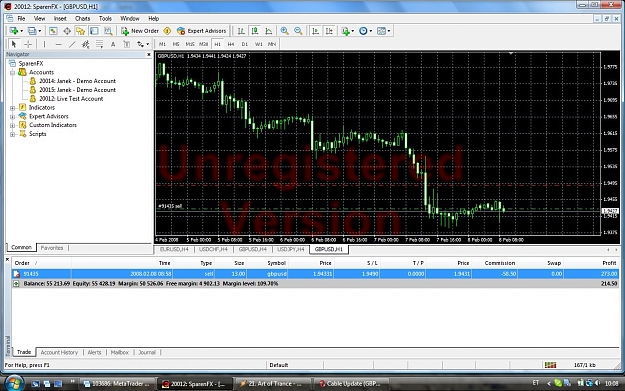Open the arrows objects dropdown
Screen dimensions: 625x391
(147, 44)
